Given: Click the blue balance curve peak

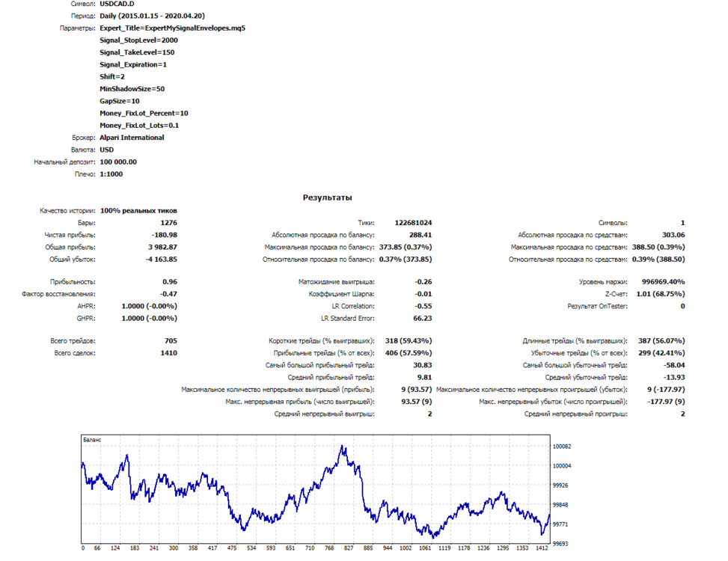Looking at the screenshot, I should pyautogui.click(x=342, y=447).
